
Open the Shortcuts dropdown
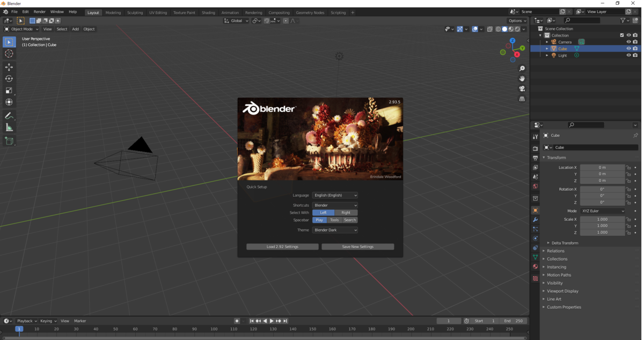335,205
